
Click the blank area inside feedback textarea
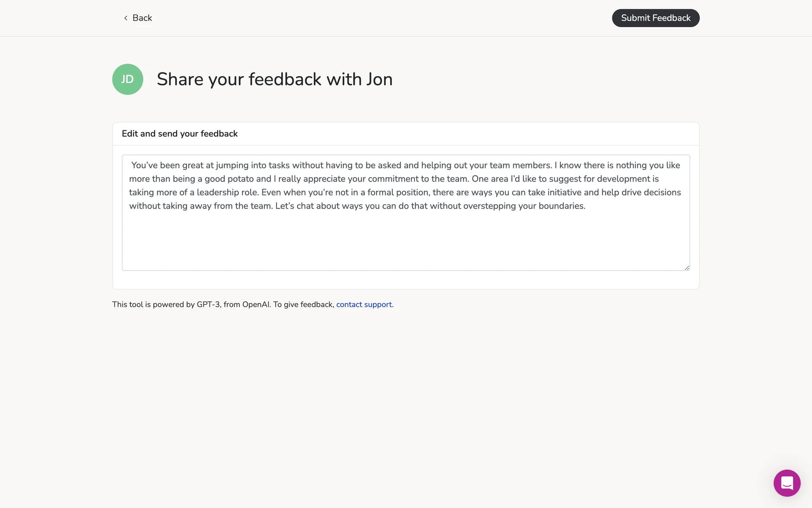tap(405, 241)
